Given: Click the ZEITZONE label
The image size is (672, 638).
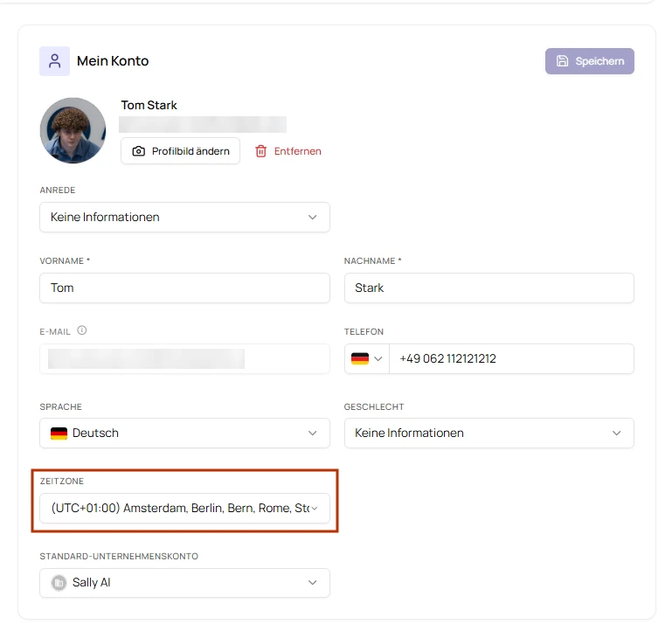Looking at the screenshot, I should [x=62, y=481].
